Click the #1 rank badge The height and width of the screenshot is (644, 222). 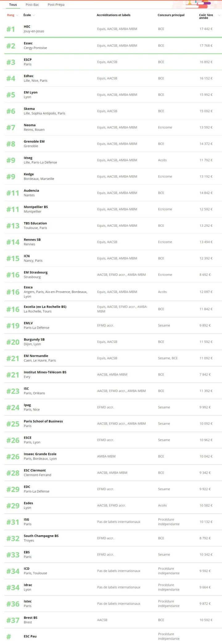pos(11,29)
